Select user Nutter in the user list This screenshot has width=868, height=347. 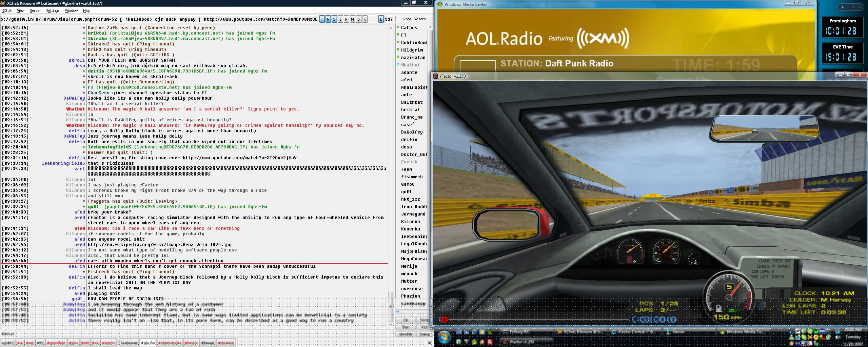pyautogui.click(x=409, y=281)
